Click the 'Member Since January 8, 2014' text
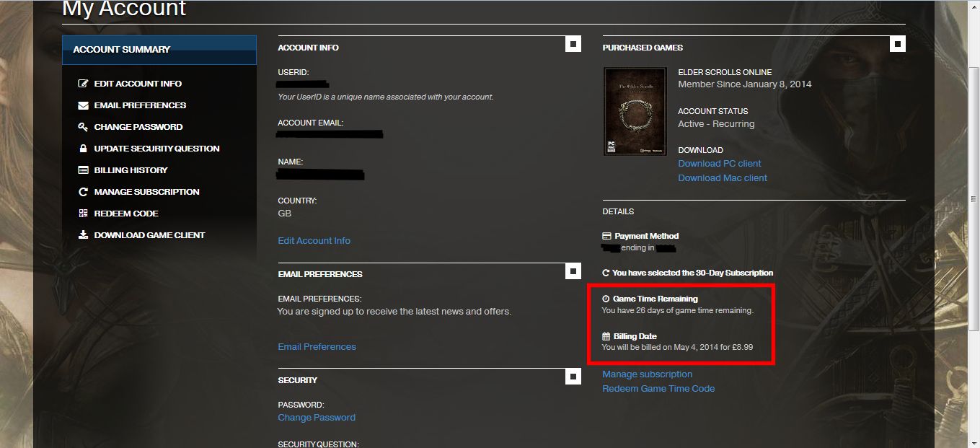The height and width of the screenshot is (448, 980). [744, 84]
